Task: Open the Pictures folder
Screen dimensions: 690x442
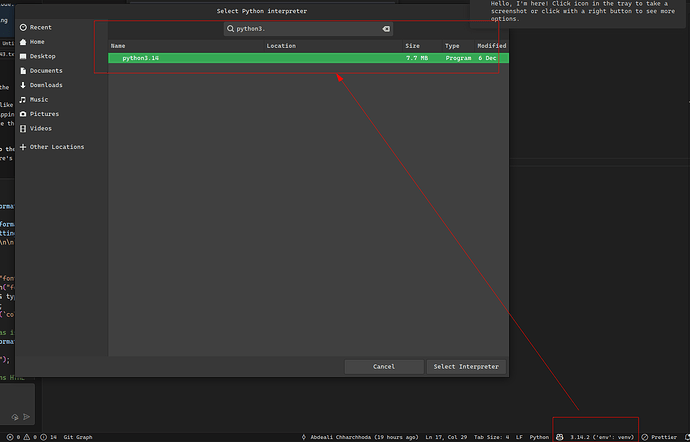Action: click(43, 114)
